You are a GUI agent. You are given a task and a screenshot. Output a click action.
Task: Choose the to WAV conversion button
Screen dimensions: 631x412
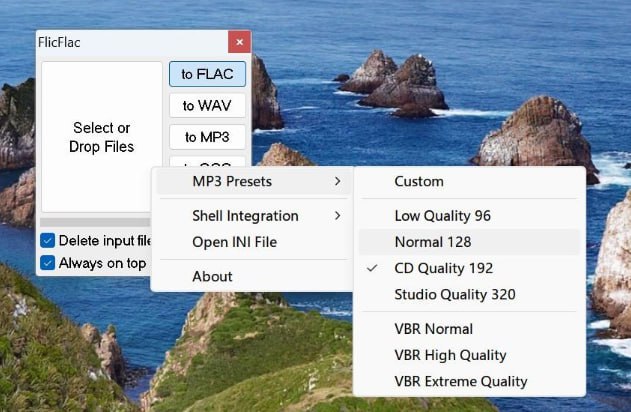click(207, 105)
